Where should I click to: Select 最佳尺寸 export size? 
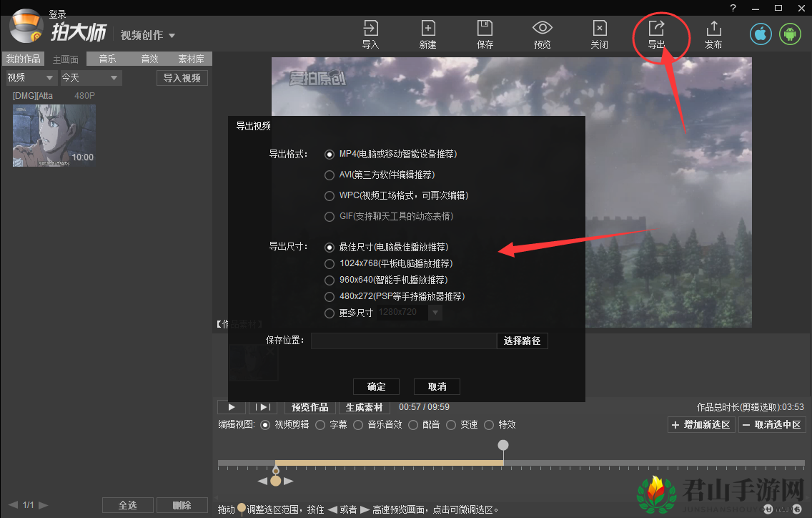[x=330, y=248]
